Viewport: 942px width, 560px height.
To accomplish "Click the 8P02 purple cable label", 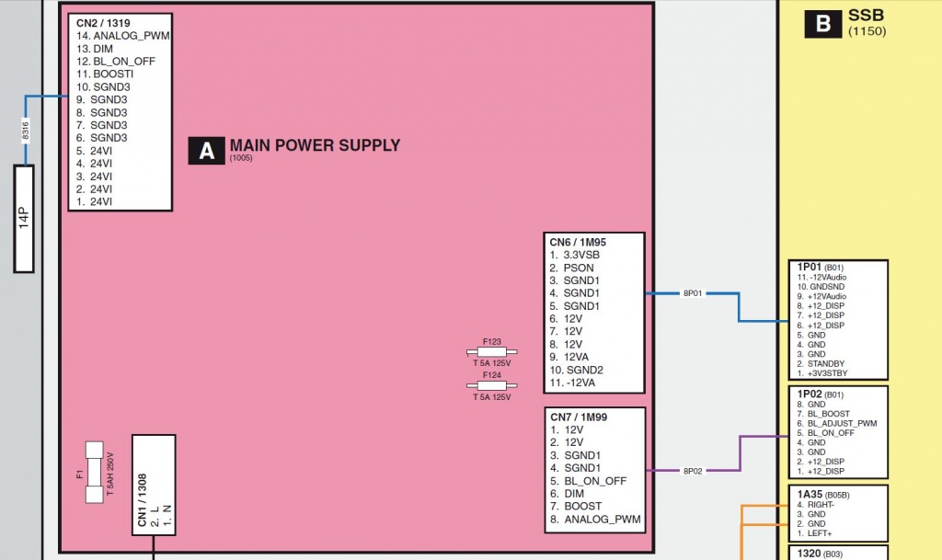I will 693,471.
